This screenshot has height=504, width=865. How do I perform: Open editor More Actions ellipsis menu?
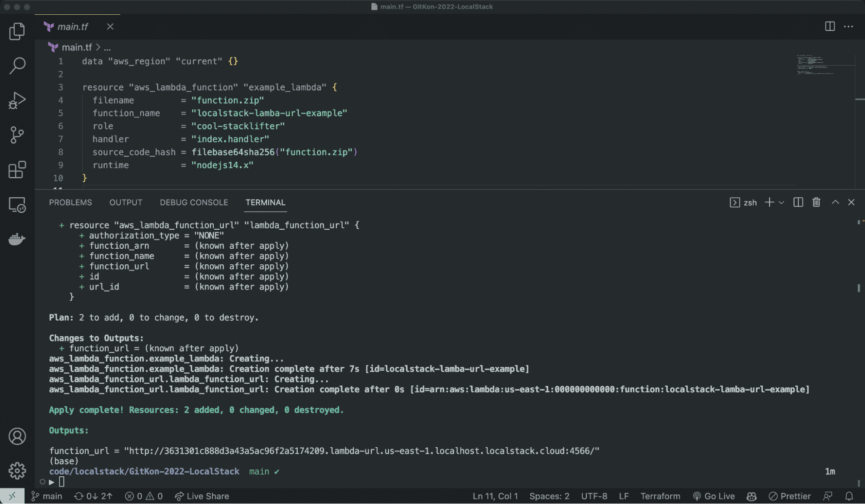pyautogui.click(x=848, y=26)
